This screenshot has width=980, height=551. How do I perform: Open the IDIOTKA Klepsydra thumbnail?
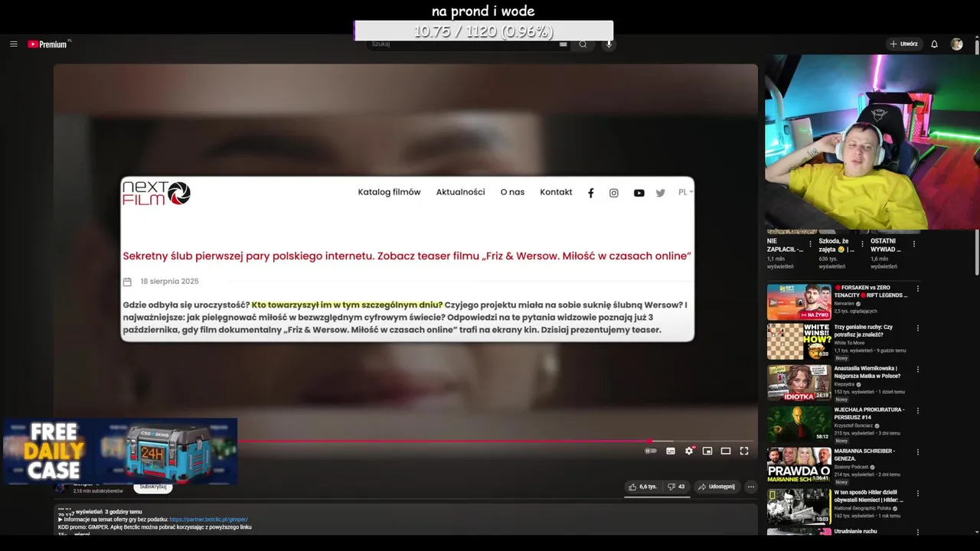coord(799,383)
